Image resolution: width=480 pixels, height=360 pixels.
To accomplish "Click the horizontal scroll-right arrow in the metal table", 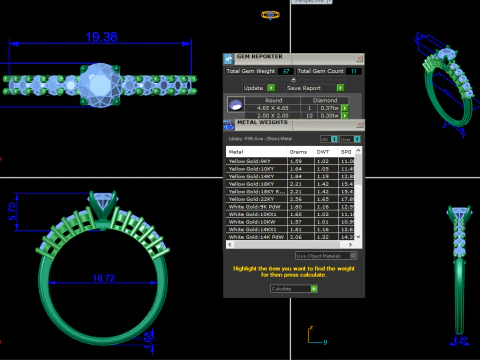I will pyautogui.click(x=350, y=245).
